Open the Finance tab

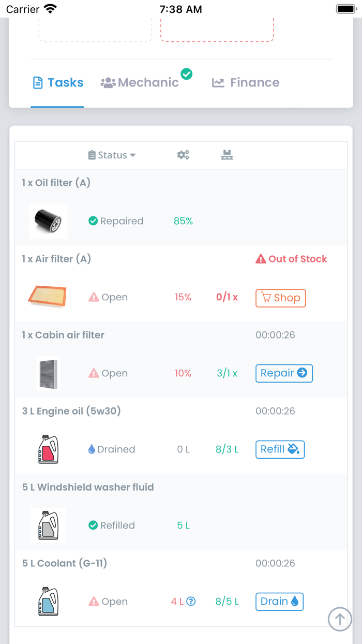246,83
